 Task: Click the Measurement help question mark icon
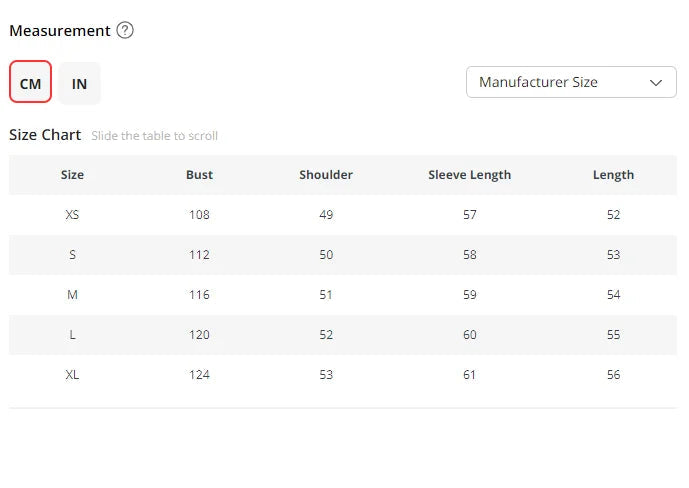125,30
